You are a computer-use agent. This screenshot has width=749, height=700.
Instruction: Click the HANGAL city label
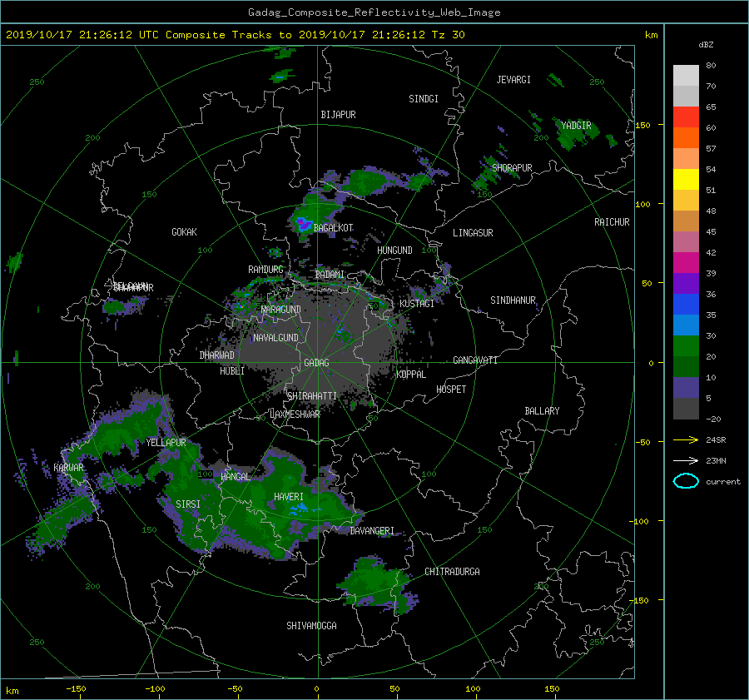coord(235,477)
